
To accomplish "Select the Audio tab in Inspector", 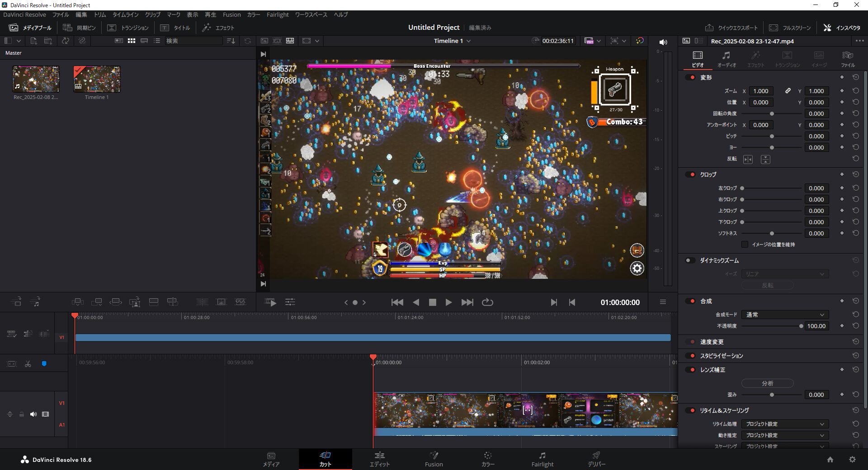I will coord(726,59).
